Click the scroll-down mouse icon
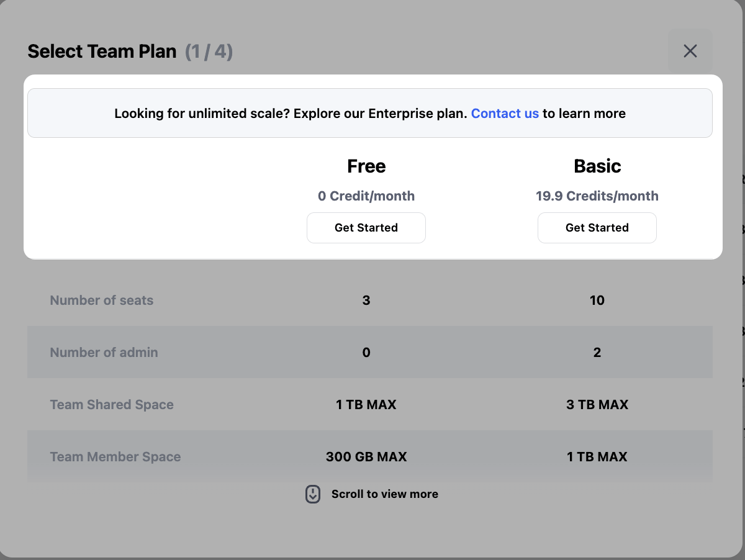Screen dimensions: 745x560 (313, 494)
